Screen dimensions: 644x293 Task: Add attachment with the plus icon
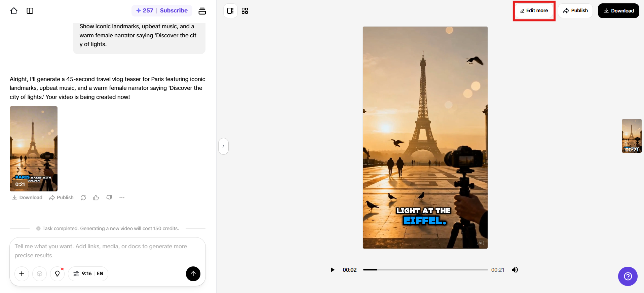pos(22,274)
